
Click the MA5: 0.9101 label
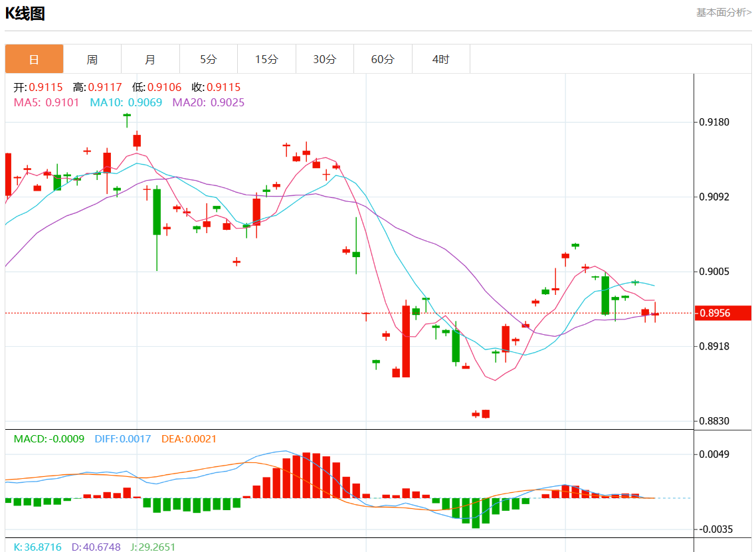pyautogui.click(x=47, y=103)
